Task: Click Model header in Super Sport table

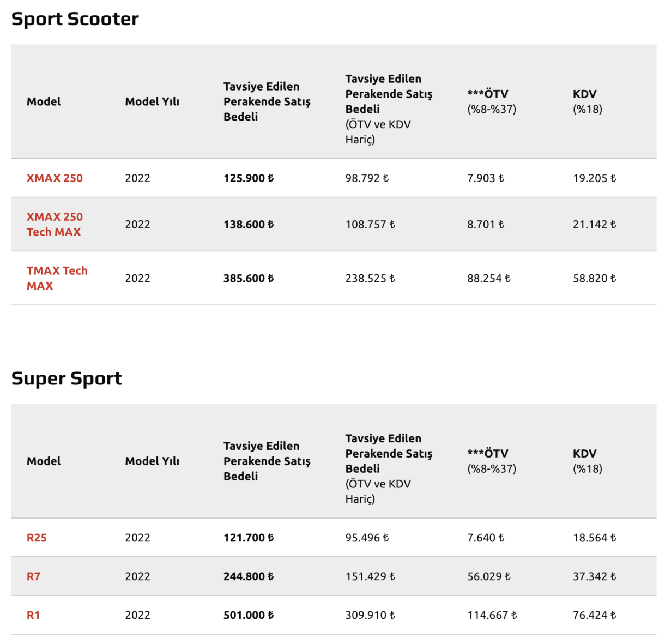Action: [x=44, y=461]
